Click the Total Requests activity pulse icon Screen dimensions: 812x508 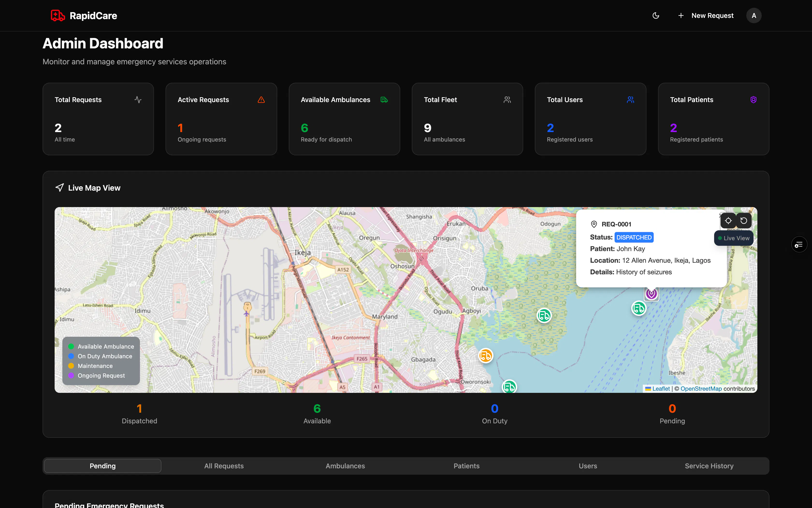pos(138,99)
